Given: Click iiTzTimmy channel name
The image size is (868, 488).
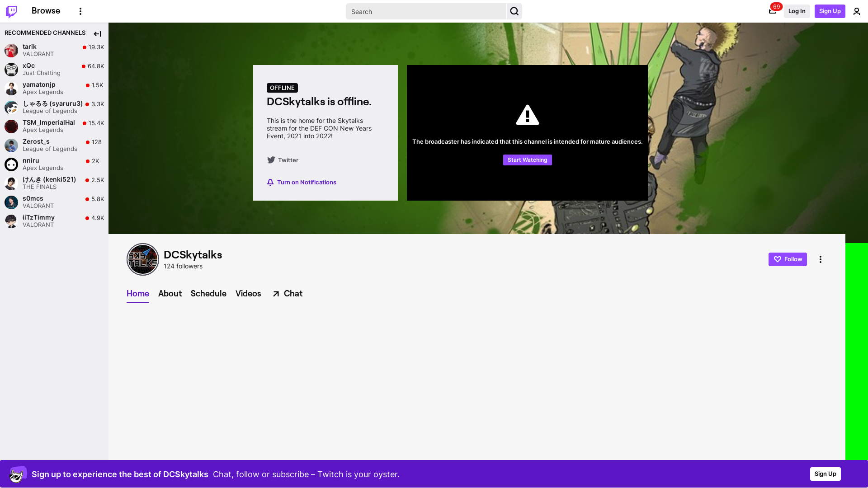Looking at the screenshot, I should (38, 217).
